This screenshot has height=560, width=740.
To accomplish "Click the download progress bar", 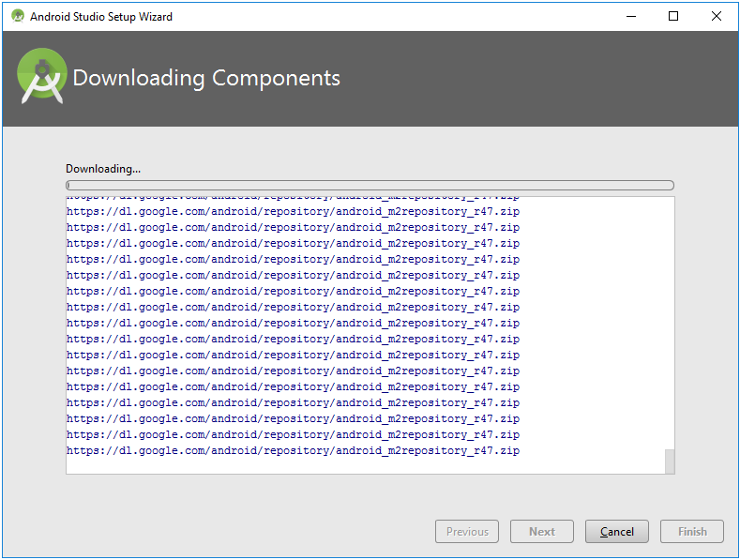I will (370, 185).
